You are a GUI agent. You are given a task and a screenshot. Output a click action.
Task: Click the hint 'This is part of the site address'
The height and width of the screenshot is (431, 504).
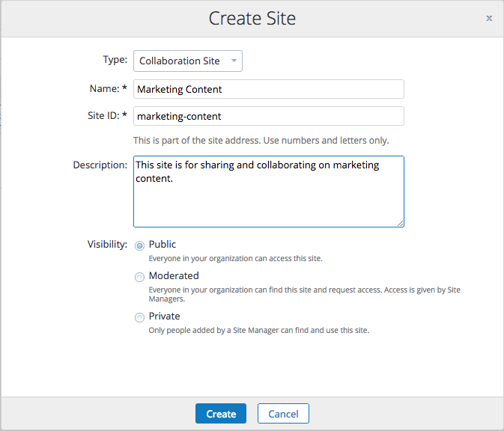[196, 141]
